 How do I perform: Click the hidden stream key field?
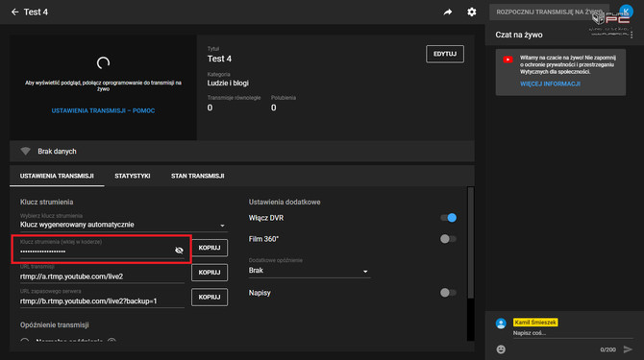pos(102,249)
